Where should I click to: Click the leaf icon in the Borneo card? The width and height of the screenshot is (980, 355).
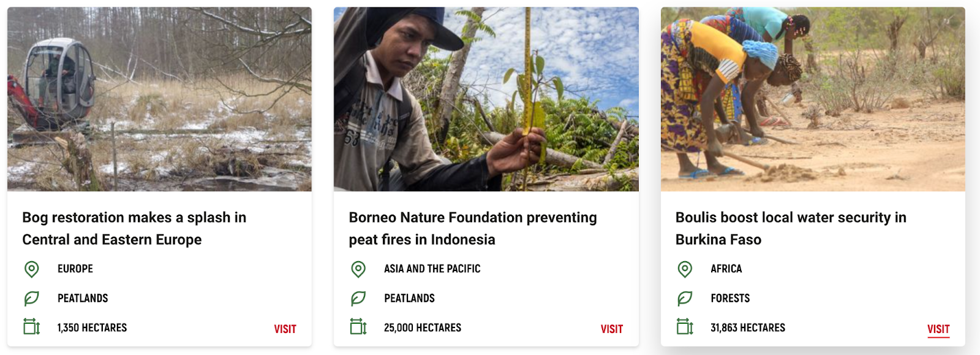click(358, 299)
